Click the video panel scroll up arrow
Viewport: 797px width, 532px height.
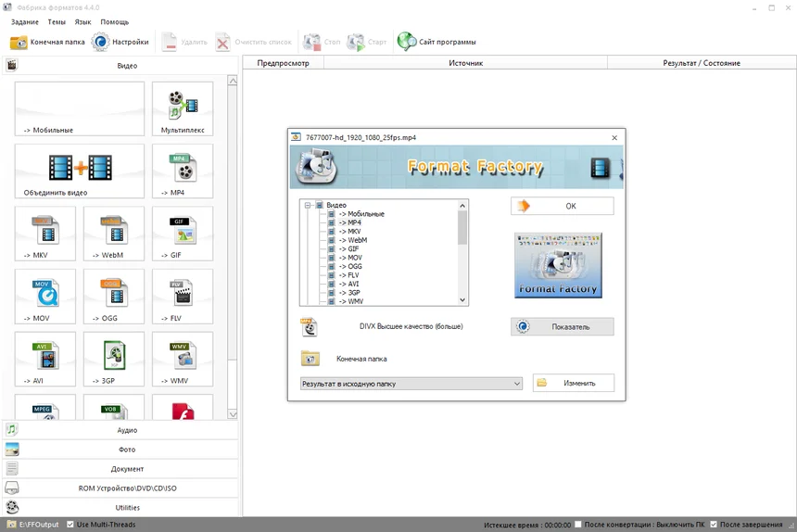[x=233, y=81]
